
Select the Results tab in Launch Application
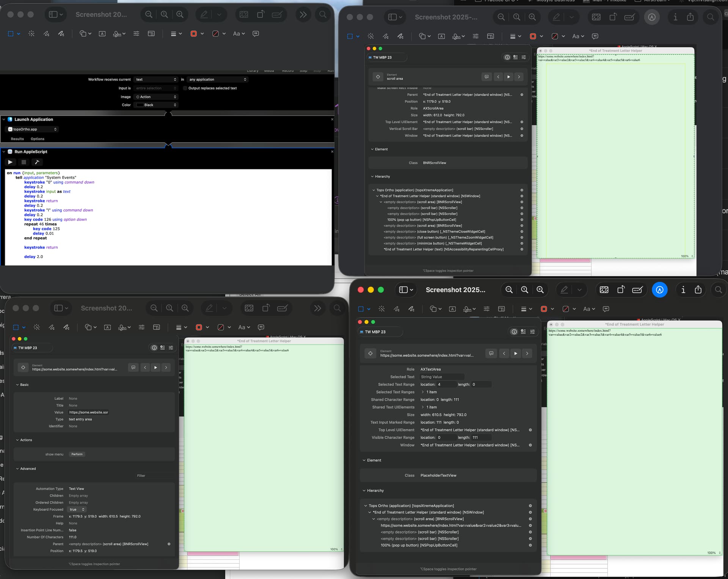[x=17, y=139]
